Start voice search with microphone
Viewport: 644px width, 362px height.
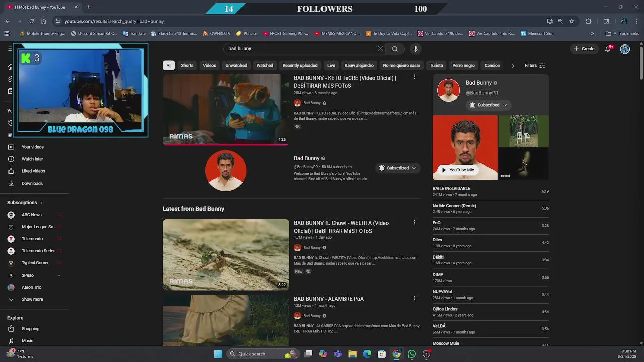coord(415,49)
